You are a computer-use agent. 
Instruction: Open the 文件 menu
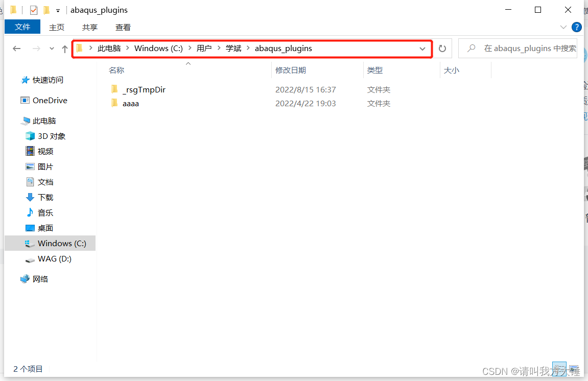[22, 27]
